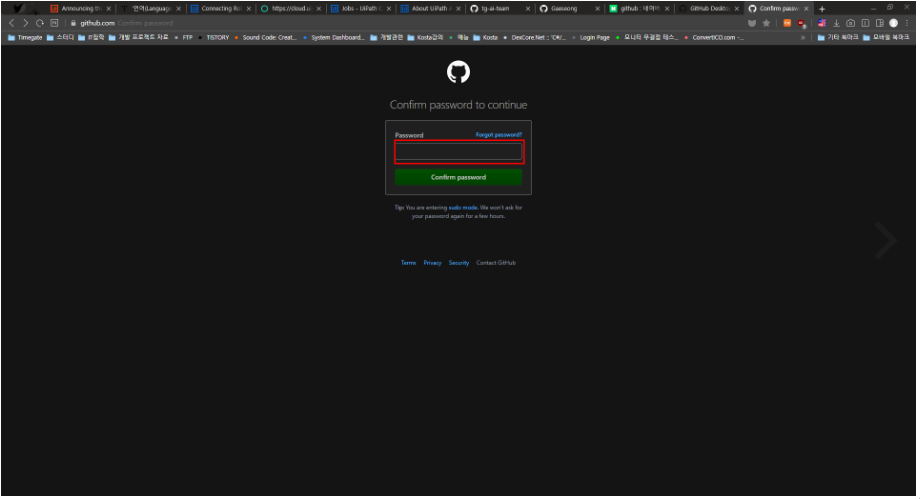Open the Privacy footer link
The height and width of the screenshot is (499, 920).
click(434, 264)
